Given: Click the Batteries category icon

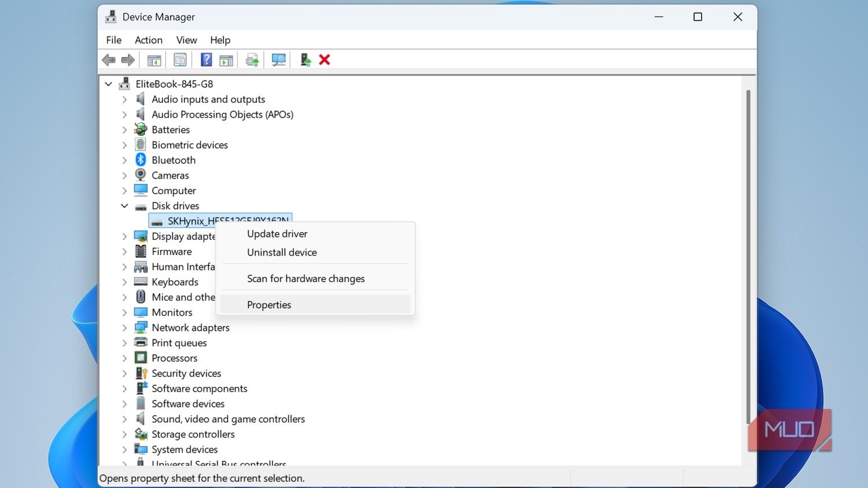Looking at the screenshot, I should tap(141, 129).
